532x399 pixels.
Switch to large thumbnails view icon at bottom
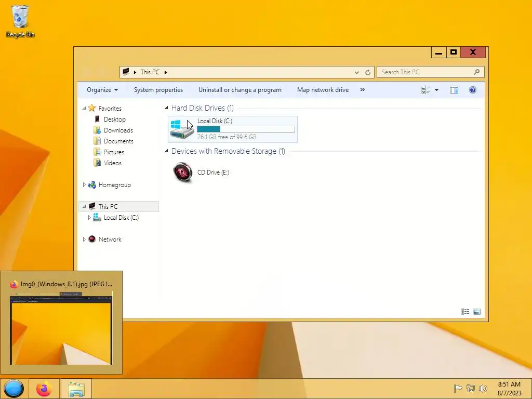tap(477, 312)
